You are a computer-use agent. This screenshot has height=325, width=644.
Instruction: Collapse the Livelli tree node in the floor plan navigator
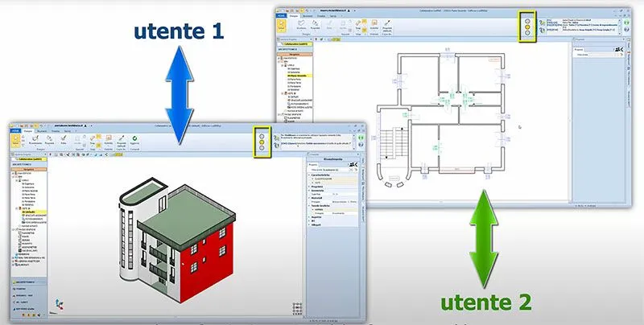coord(283,64)
